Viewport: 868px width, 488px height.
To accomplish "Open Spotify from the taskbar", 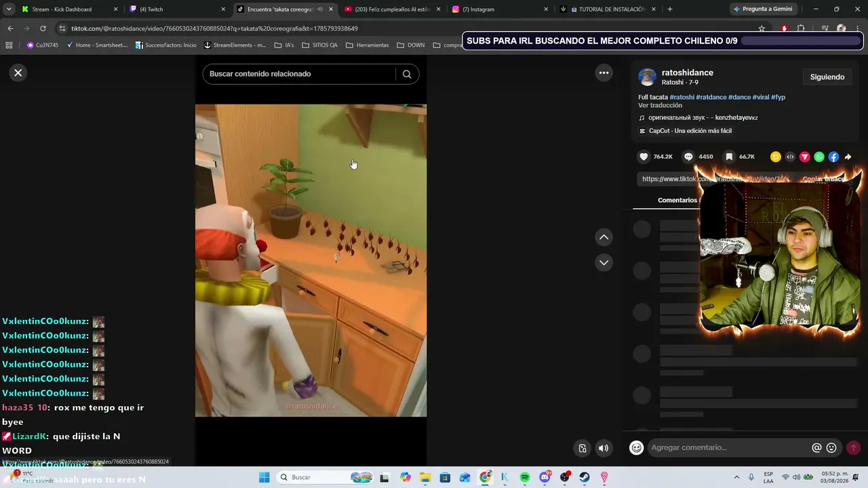I will point(525,477).
